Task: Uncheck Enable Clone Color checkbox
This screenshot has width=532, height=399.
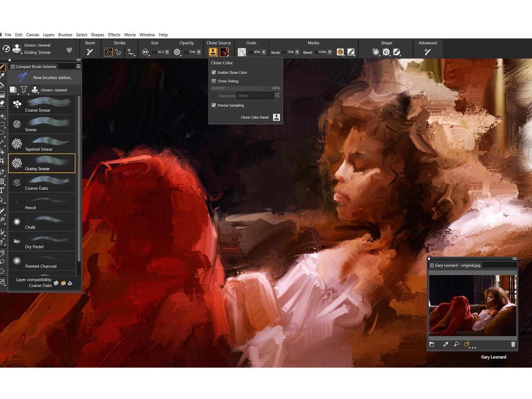Action: pyautogui.click(x=214, y=72)
